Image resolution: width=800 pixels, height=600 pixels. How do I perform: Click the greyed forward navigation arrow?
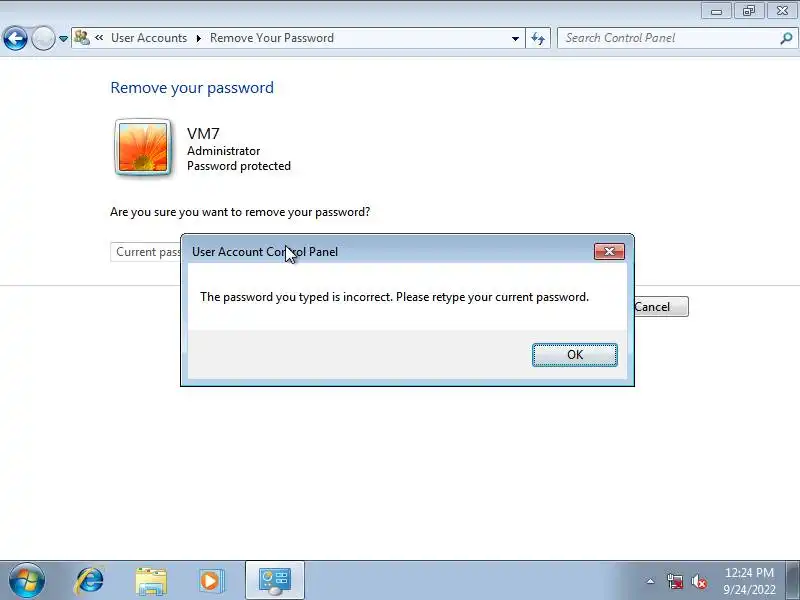coord(43,38)
